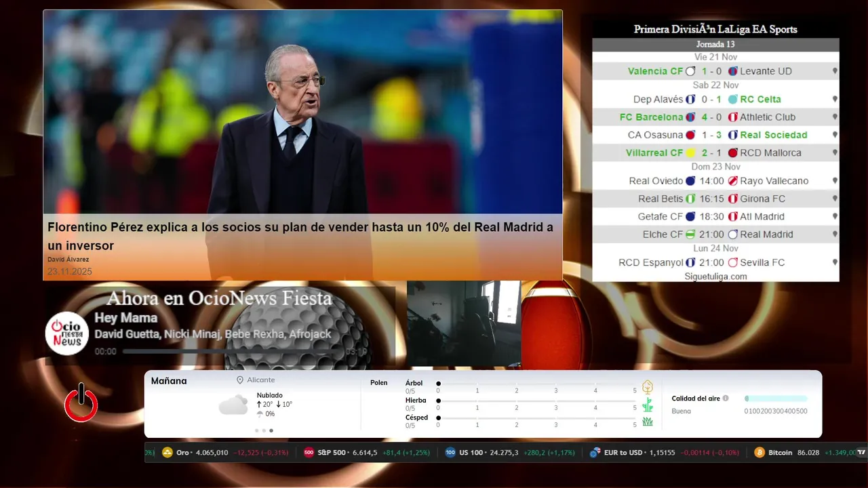
Task: Click the Hierba pollen plant icon
Action: click(648, 405)
